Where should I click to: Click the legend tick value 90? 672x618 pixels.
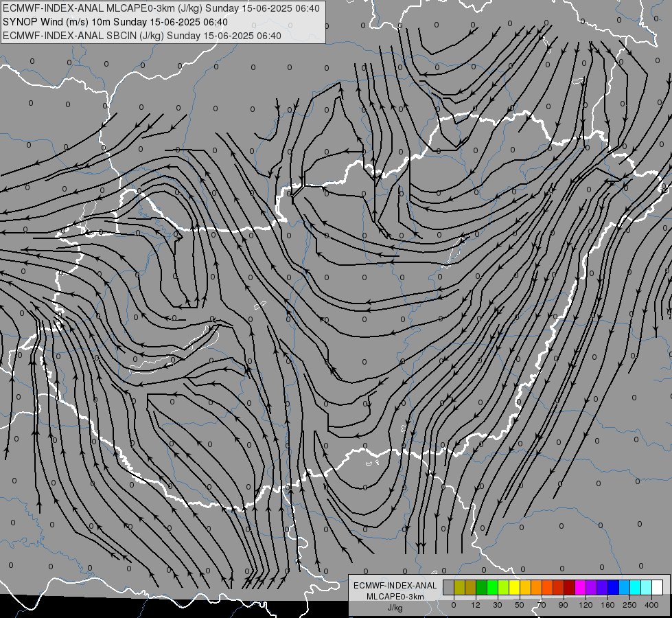pyautogui.click(x=563, y=605)
